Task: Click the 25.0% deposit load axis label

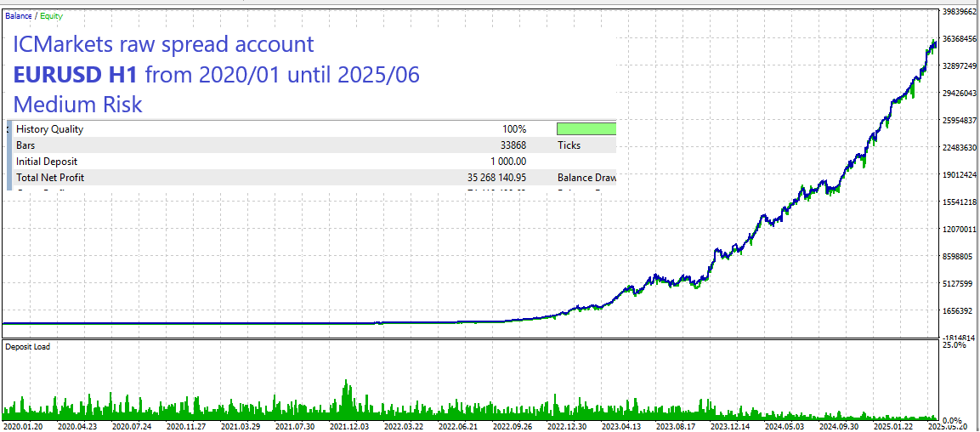Action: click(x=955, y=345)
